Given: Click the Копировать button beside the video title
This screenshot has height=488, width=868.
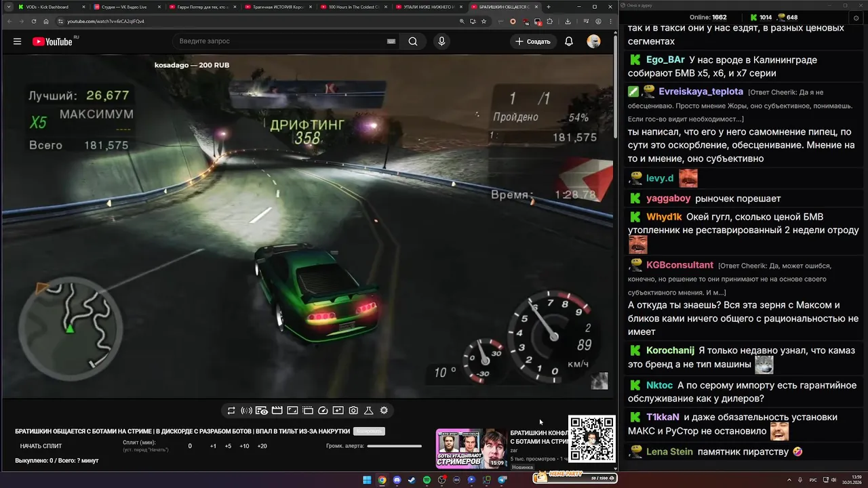Looking at the screenshot, I should pos(369,431).
